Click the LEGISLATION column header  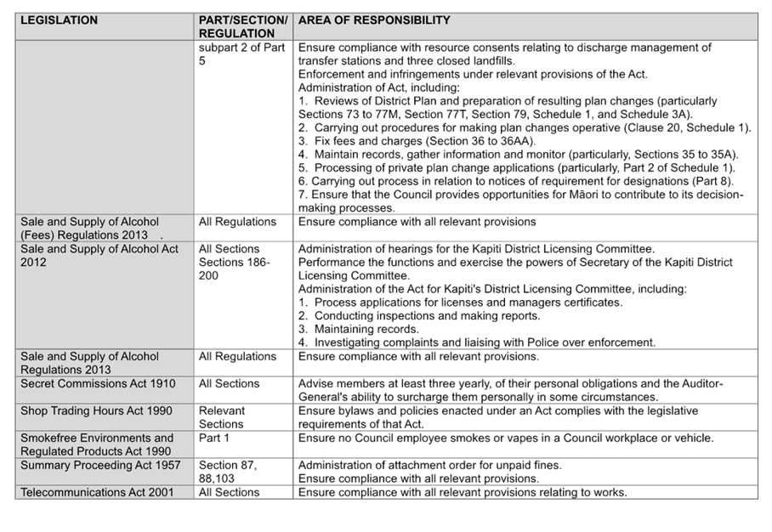(105, 26)
